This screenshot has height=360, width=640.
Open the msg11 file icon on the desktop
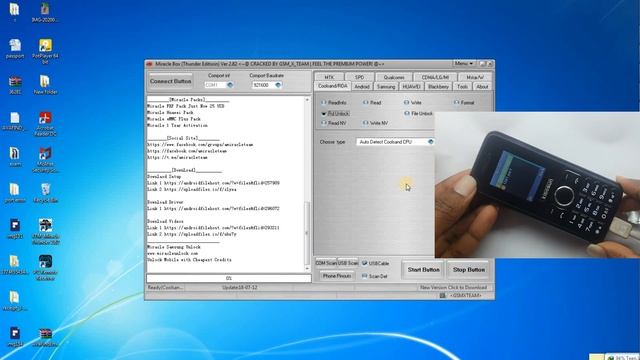tap(15, 229)
